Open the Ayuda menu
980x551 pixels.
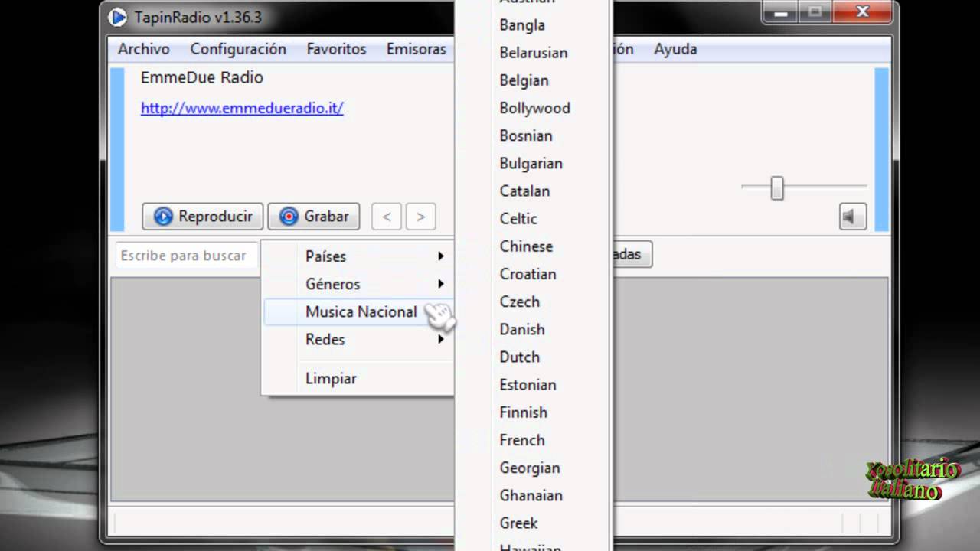675,49
